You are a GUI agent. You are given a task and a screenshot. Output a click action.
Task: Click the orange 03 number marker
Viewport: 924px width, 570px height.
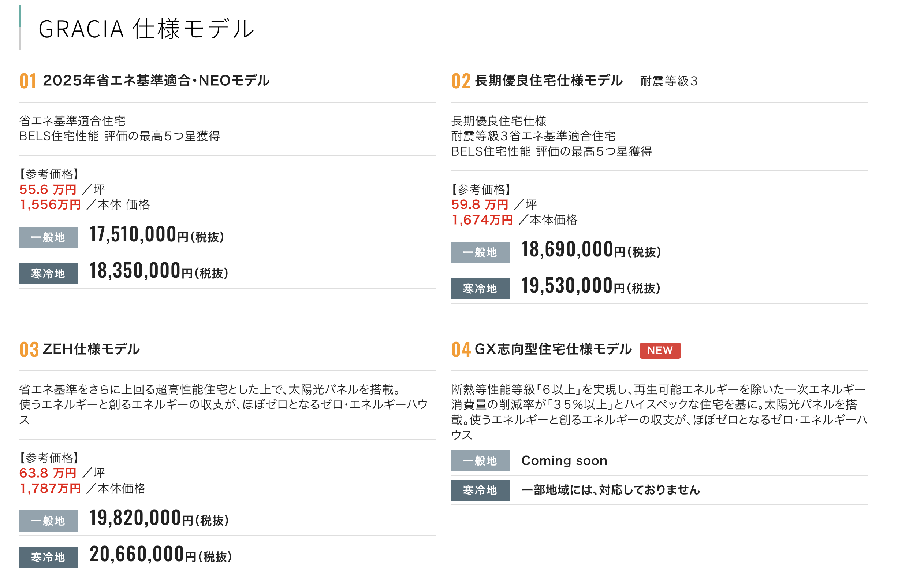pos(29,349)
